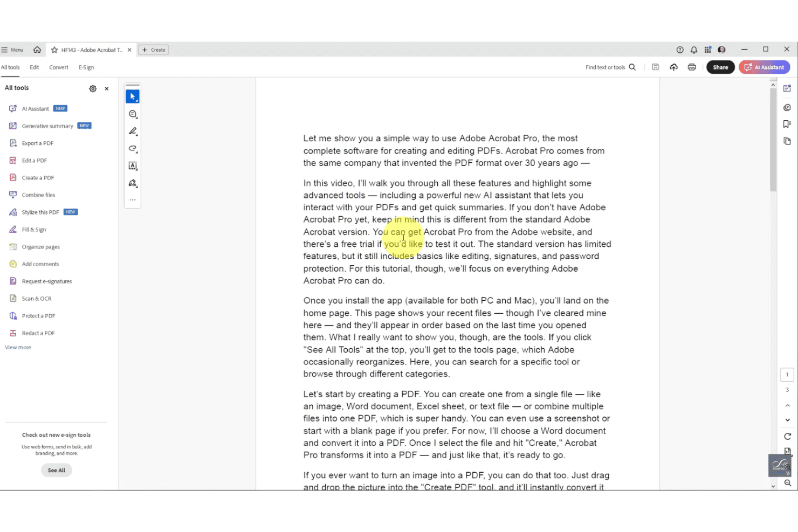Go to previous page using up chevron
This screenshot has height=532, width=798.
coord(787,405)
